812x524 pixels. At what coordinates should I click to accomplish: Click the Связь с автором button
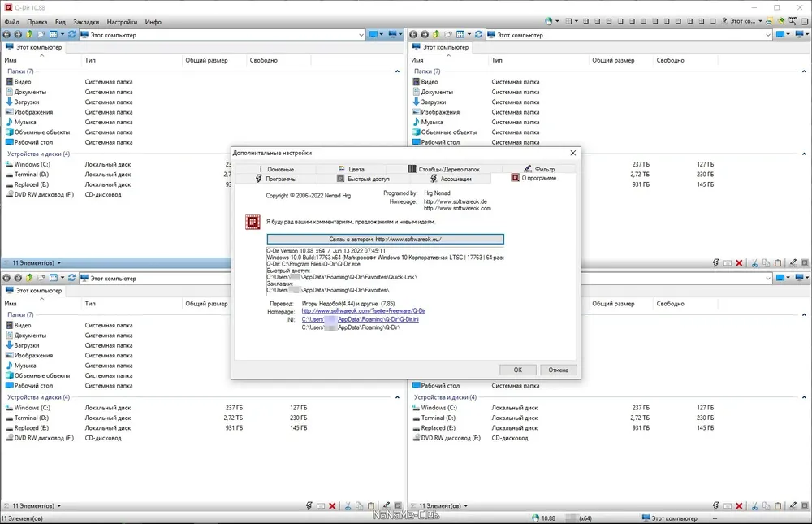tap(385, 240)
